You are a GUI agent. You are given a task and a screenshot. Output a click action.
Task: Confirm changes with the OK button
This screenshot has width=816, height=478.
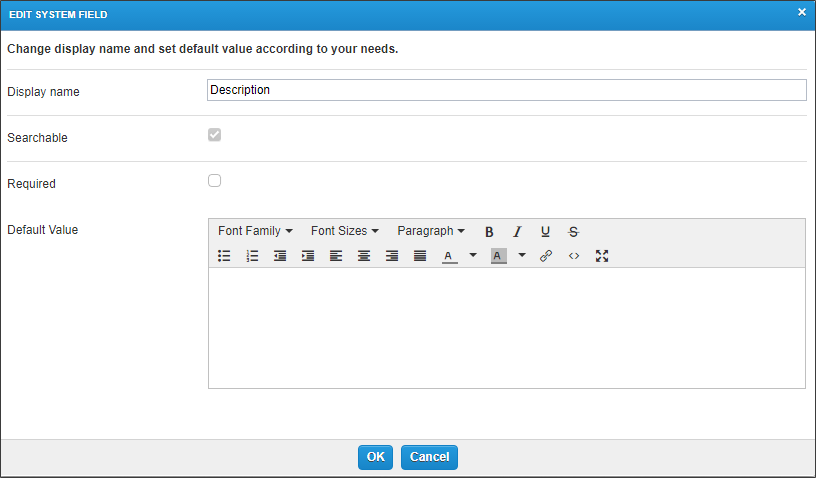(375, 457)
